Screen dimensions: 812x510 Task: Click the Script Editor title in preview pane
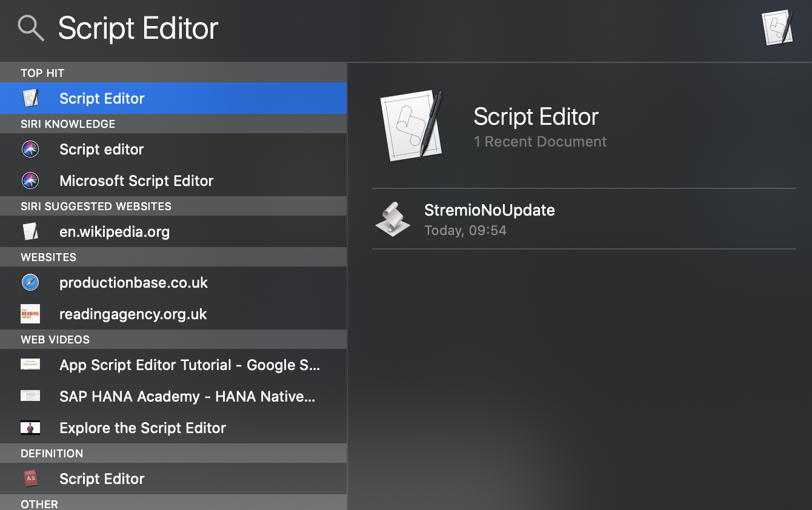(x=536, y=116)
